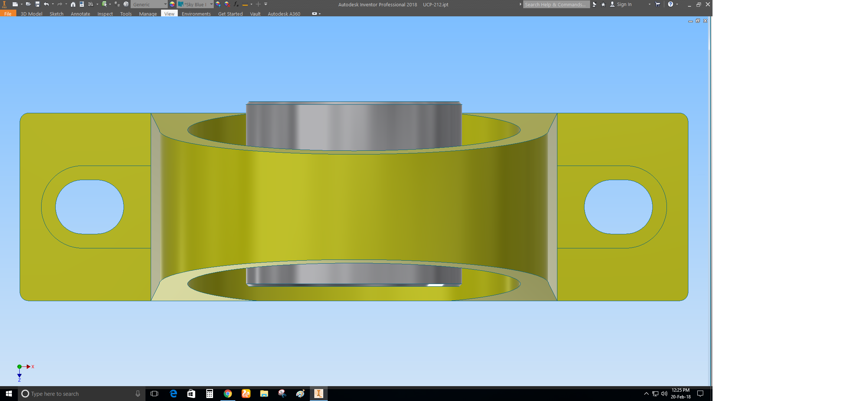Open the Generic material dropdown
This screenshot has height=401, width=868.
pyautogui.click(x=165, y=4)
